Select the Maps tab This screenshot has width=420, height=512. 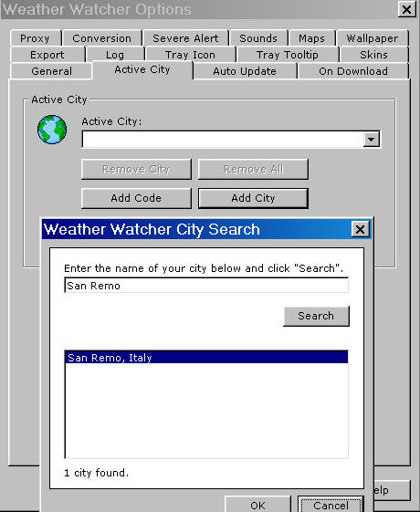pos(312,38)
